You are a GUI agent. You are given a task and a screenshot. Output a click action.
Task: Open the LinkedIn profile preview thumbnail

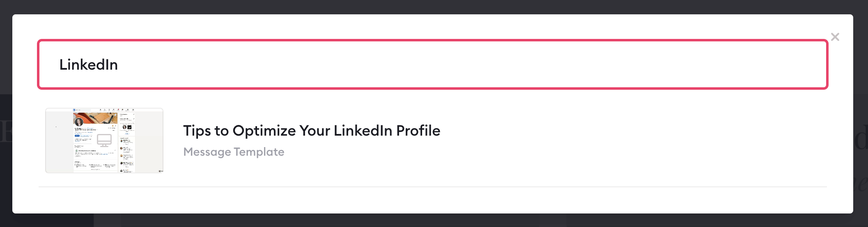(x=104, y=141)
